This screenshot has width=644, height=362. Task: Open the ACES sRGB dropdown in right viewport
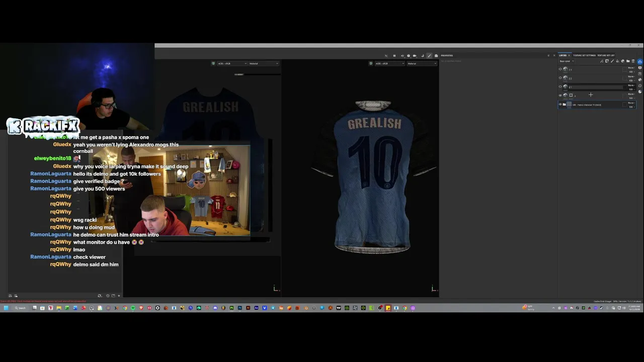click(x=389, y=63)
